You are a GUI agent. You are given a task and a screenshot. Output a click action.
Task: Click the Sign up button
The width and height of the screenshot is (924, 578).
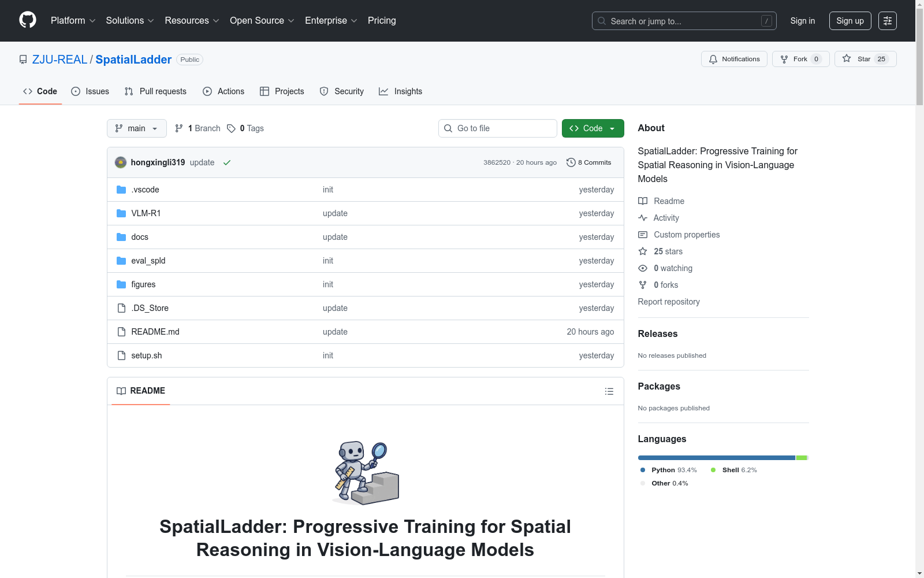(x=850, y=21)
